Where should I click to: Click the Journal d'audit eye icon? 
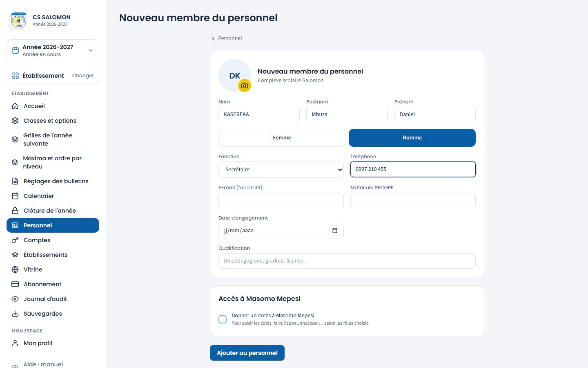(15, 299)
